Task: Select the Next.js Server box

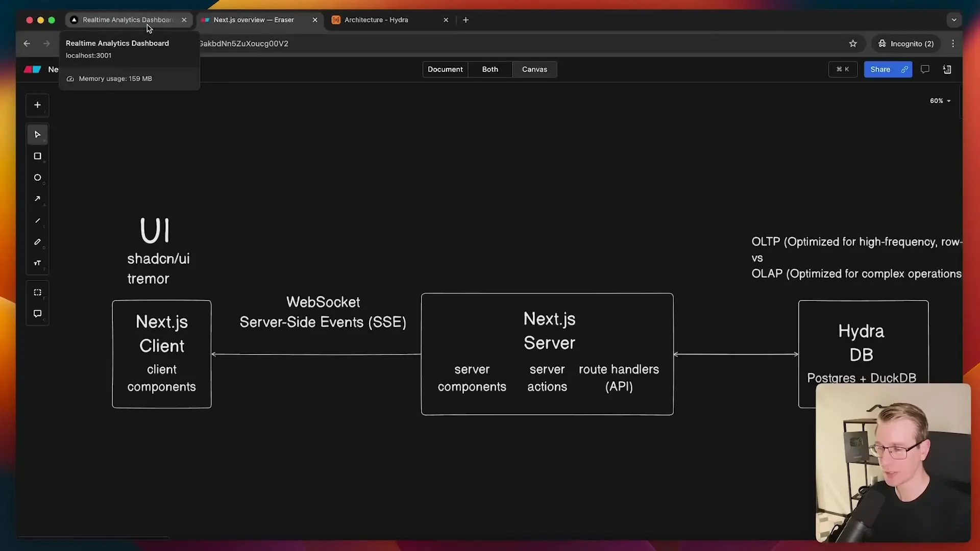Action: (547, 354)
